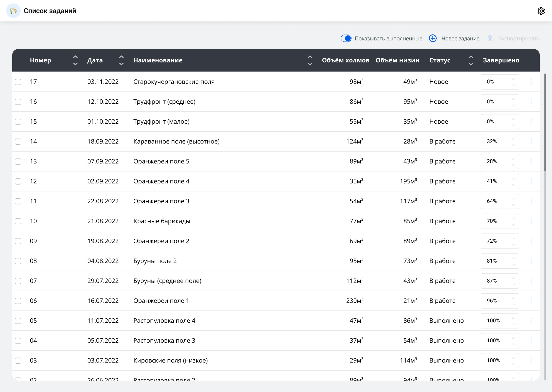Open three-dot menu for Трудфронт (малое) row

(531, 121)
